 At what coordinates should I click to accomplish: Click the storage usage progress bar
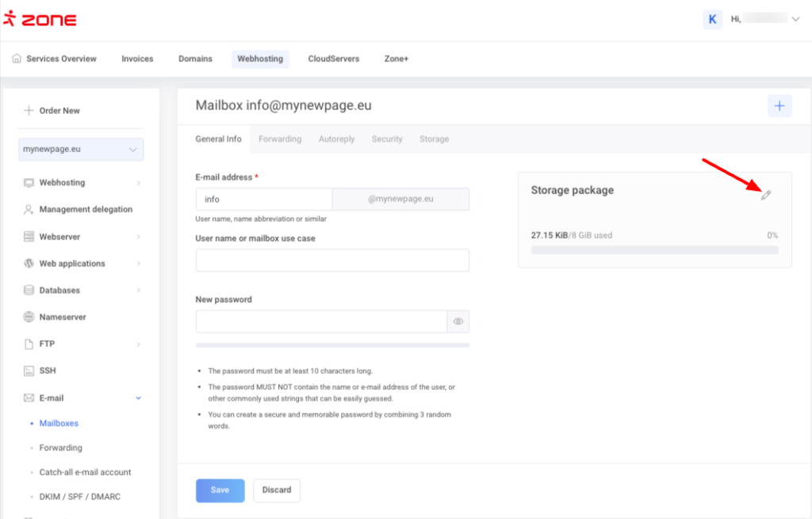[x=654, y=250]
